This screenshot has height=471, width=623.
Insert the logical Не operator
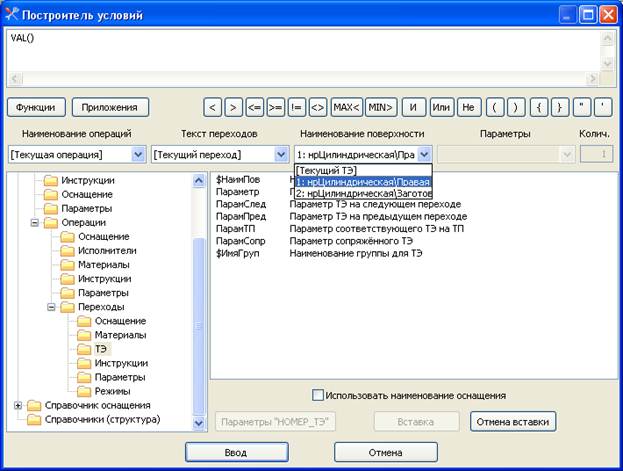[x=469, y=107]
